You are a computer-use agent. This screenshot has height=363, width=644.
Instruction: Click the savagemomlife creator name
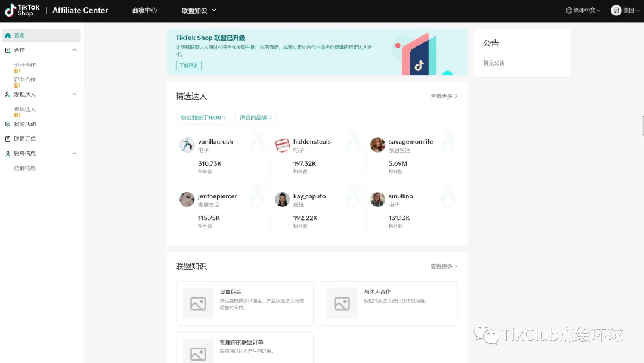[x=411, y=142]
